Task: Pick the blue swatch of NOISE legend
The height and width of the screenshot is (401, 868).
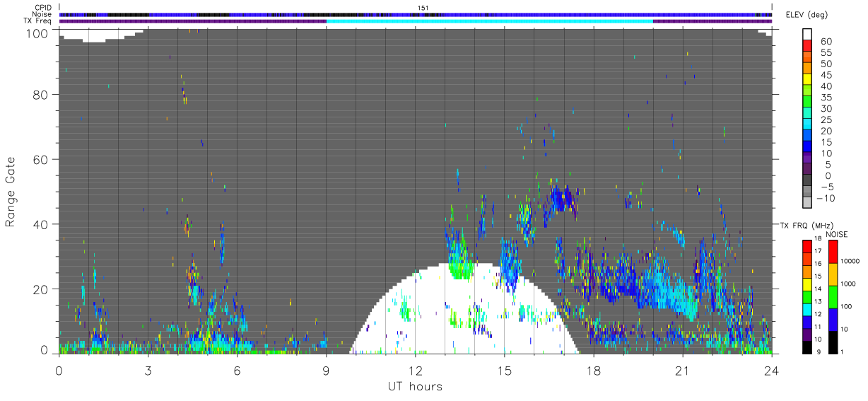Action: pyautogui.click(x=833, y=320)
